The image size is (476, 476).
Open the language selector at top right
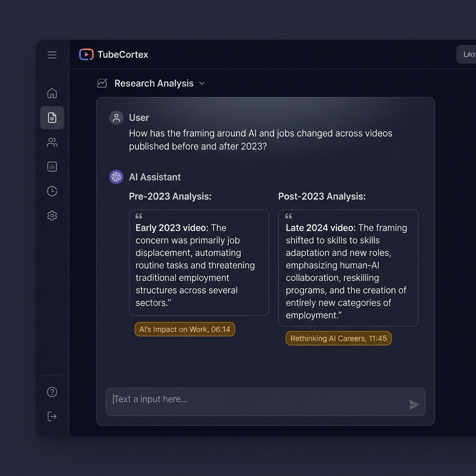[466, 54]
